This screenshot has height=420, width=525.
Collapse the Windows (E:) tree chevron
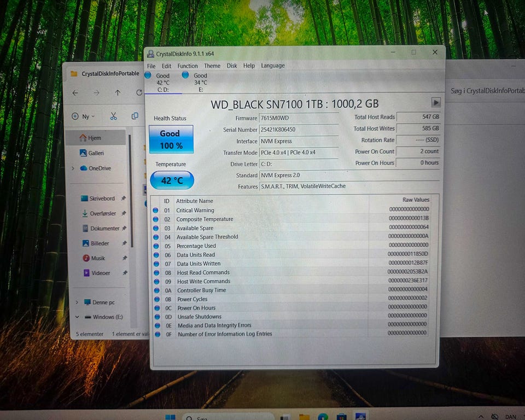point(77,317)
